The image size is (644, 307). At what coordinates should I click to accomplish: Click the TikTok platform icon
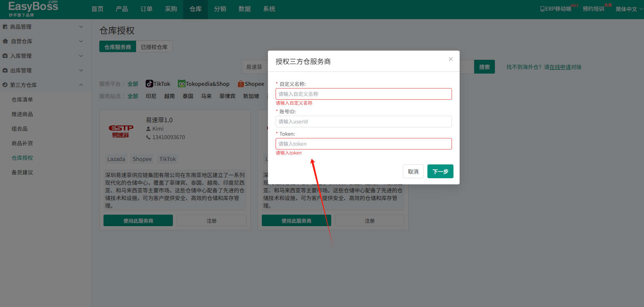coord(149,84)
